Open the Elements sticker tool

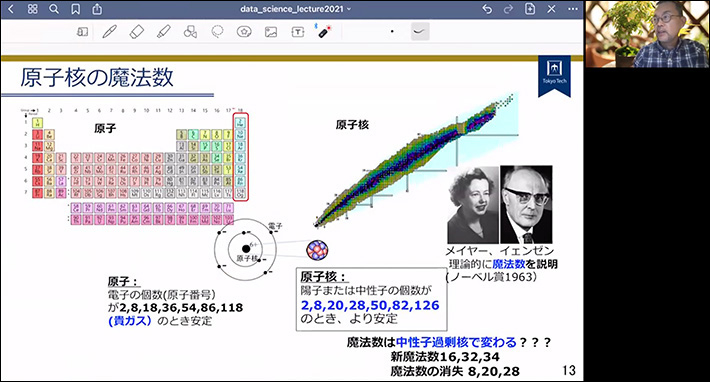click(244, 32)
